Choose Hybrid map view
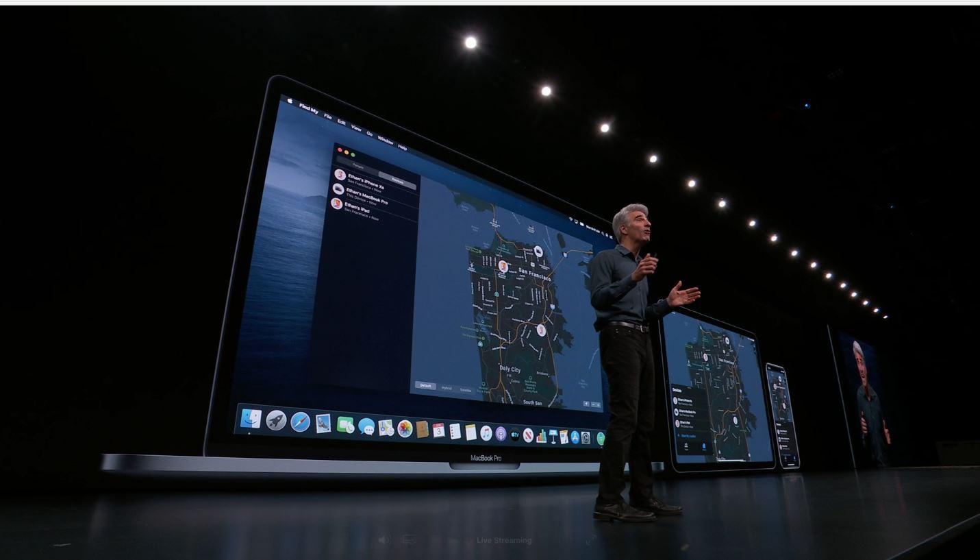 [x=447, y=388]
